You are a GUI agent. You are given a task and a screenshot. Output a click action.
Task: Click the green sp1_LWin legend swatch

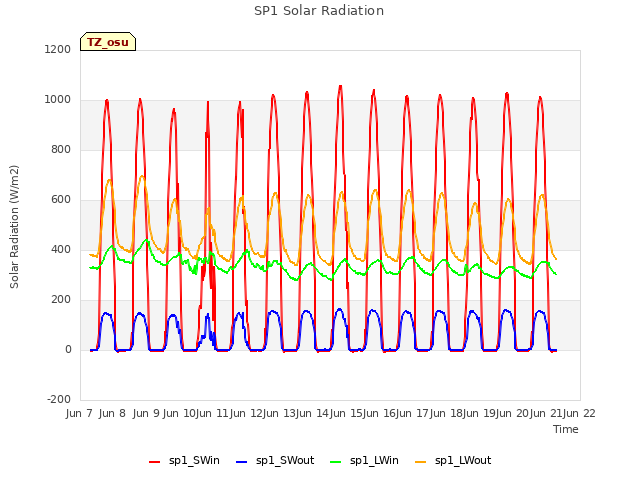336,462
